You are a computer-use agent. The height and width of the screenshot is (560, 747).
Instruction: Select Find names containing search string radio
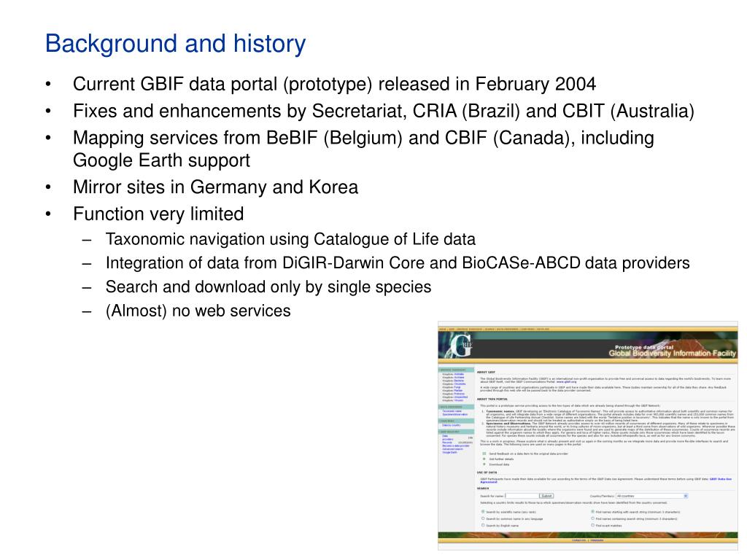tap(593, 518)
